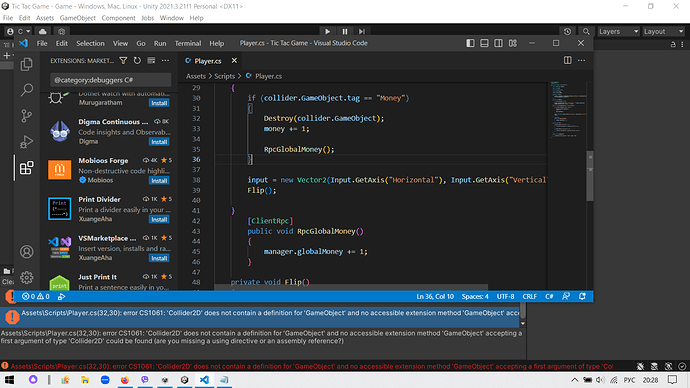Open the Search view in activity bar

26,90
